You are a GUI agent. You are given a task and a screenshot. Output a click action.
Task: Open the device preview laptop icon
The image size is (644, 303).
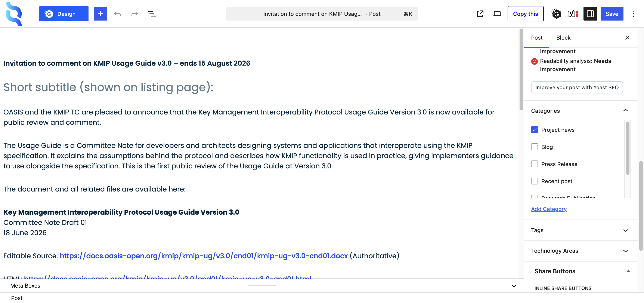coord(497,14)
